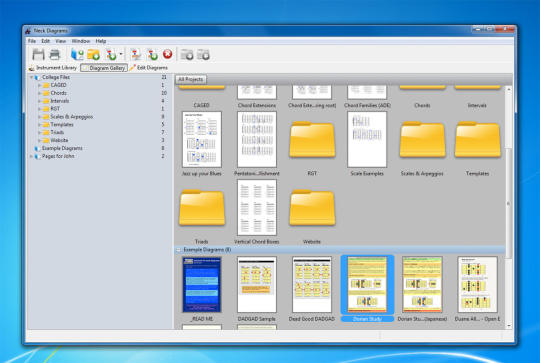Select the Diagram Gallery view button
The image size is (540, 363).
104,68
